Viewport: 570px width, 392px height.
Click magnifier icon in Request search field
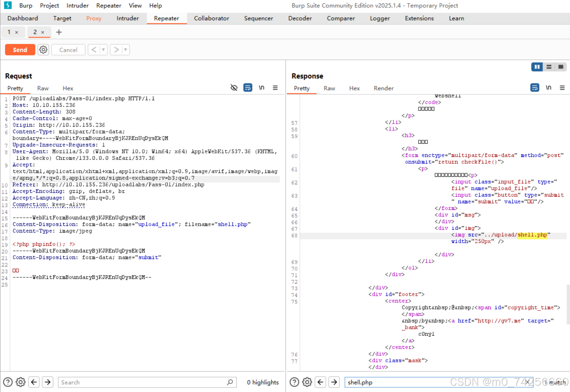point(230,382)
